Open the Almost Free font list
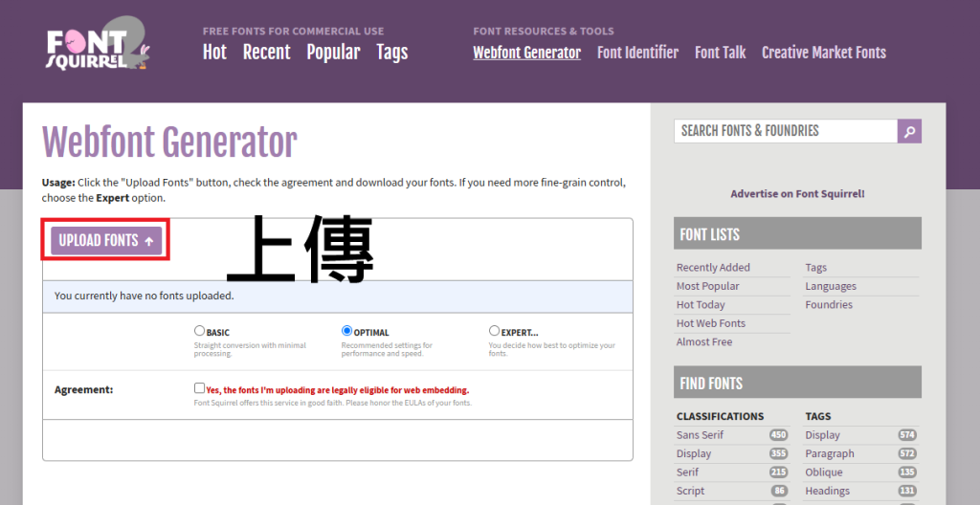Viewport: 980px width, 505px height. click(704, 342)
